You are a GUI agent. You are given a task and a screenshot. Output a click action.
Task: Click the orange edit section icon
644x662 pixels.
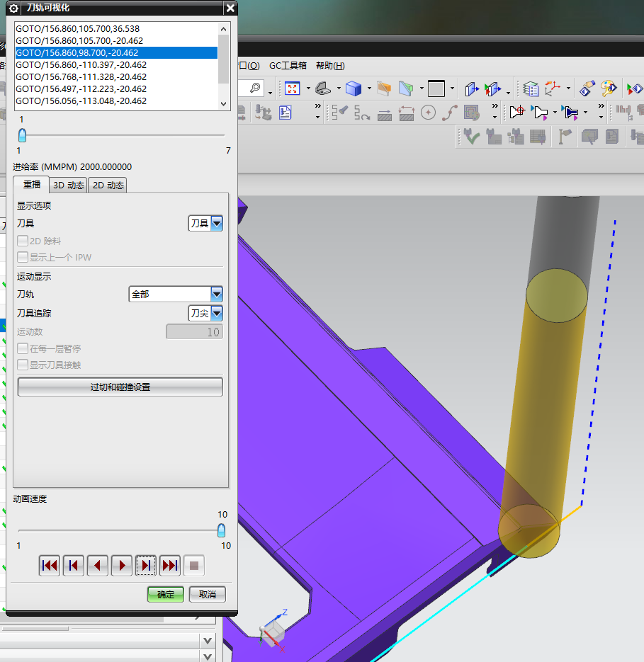click(384, 89)
